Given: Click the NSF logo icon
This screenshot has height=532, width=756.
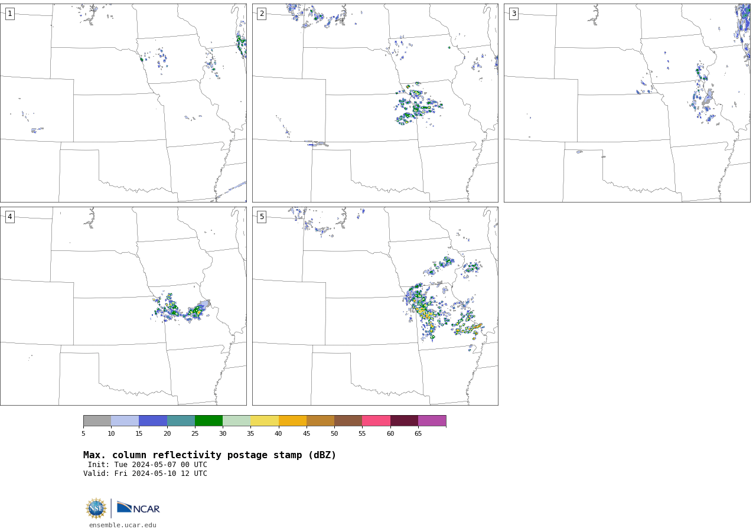Looking at the screenshot, I should pos(96,508).
